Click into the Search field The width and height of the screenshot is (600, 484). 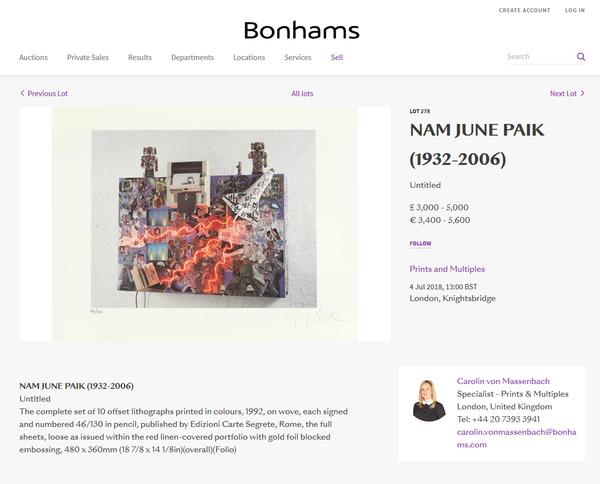[538, 57]
